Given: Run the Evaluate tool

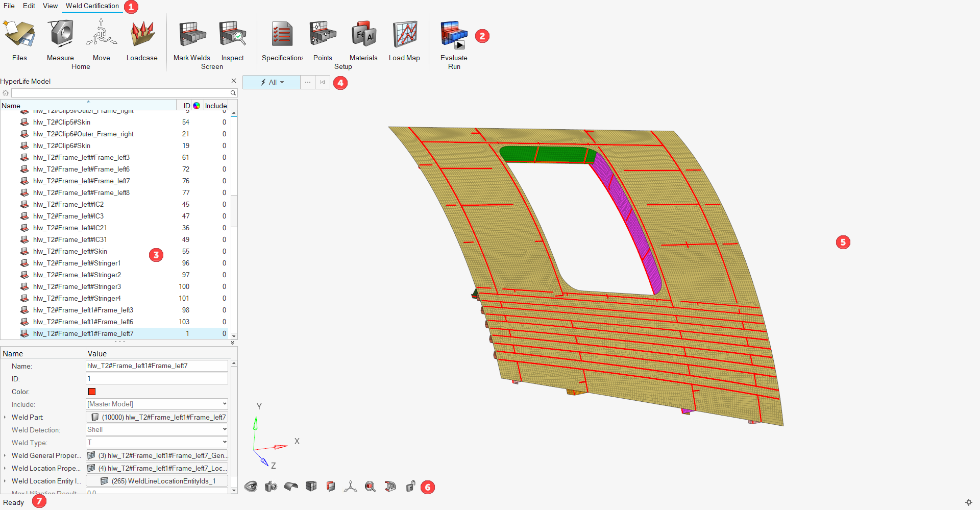Looking at the screenshot, I should tap(454, 35).
